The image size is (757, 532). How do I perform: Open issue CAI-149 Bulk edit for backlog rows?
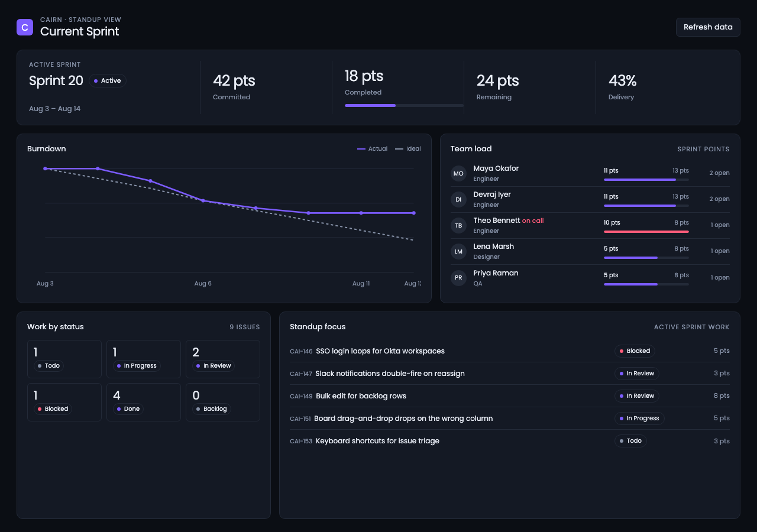pyautogui.click(x=510, y=396)
